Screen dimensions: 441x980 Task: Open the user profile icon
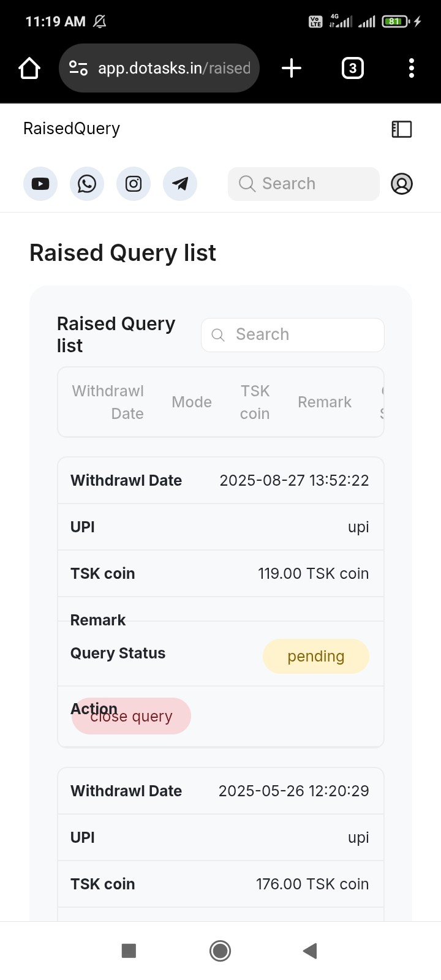(x=402, y=184)
